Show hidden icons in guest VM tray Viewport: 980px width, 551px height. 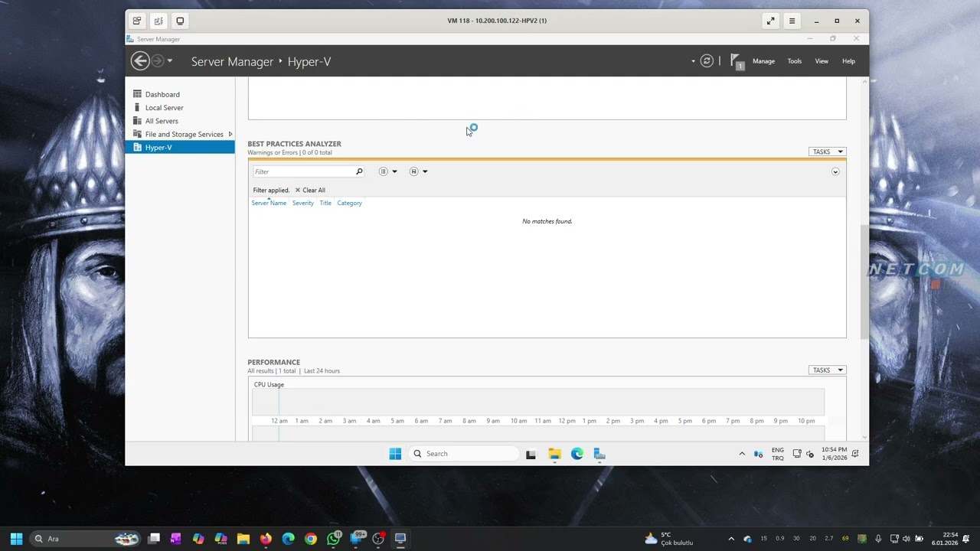pos(741,454)
